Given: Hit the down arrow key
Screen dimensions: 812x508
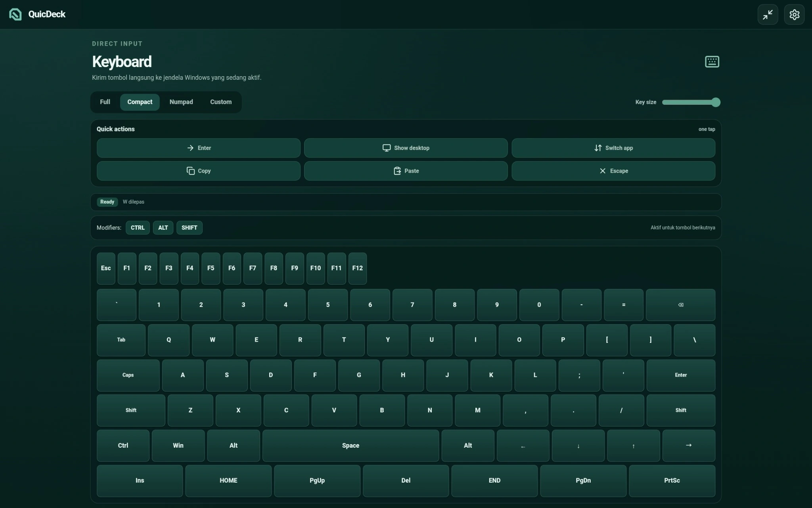Looking at the screenshot, I should pyautogui.click(x=578, y=446).
